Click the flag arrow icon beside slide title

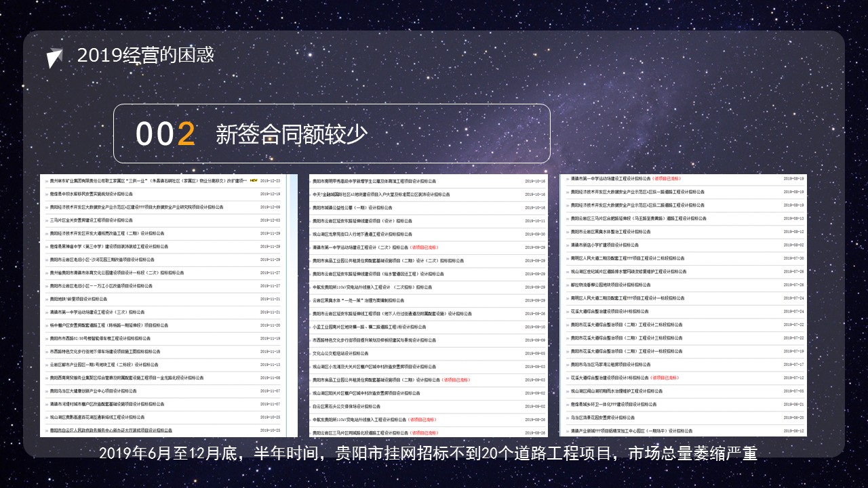(55, 57)
